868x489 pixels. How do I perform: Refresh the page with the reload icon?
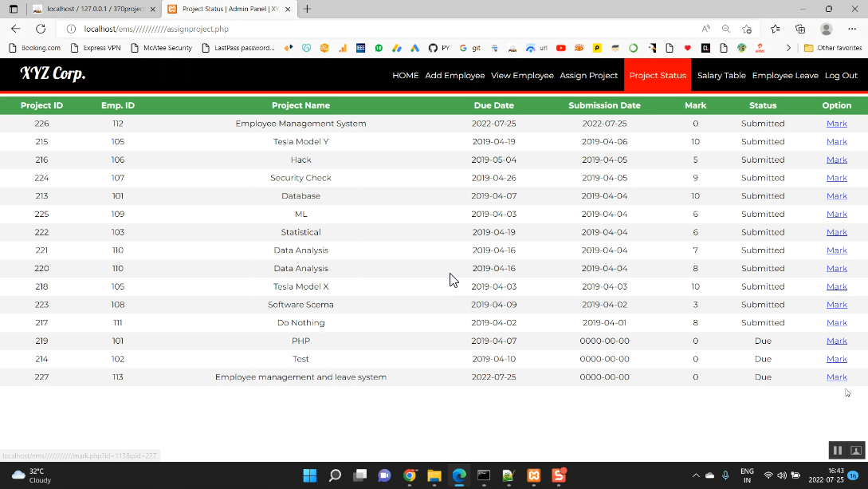[41, 29]
